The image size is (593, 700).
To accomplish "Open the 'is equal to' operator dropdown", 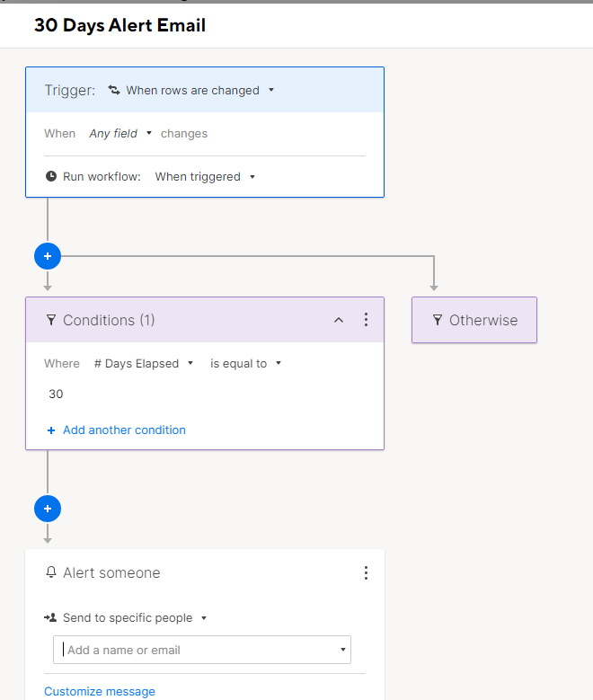I will click(x=245, y=363).
